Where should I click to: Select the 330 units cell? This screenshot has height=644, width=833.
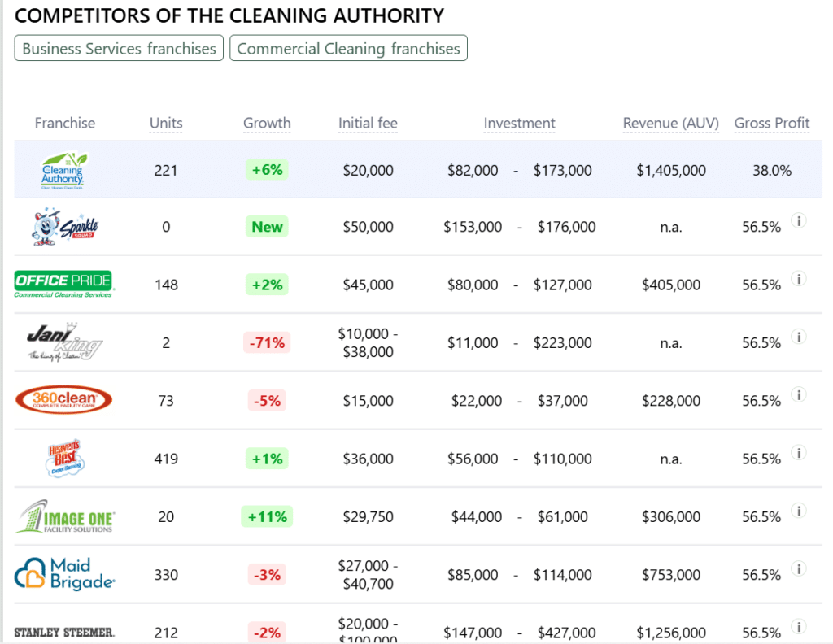(166, 574)
